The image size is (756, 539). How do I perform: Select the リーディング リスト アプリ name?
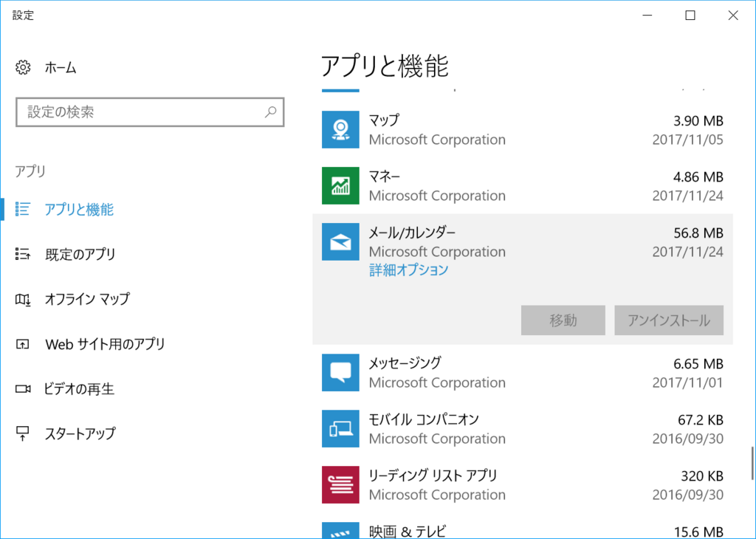[x=433, y=476]
